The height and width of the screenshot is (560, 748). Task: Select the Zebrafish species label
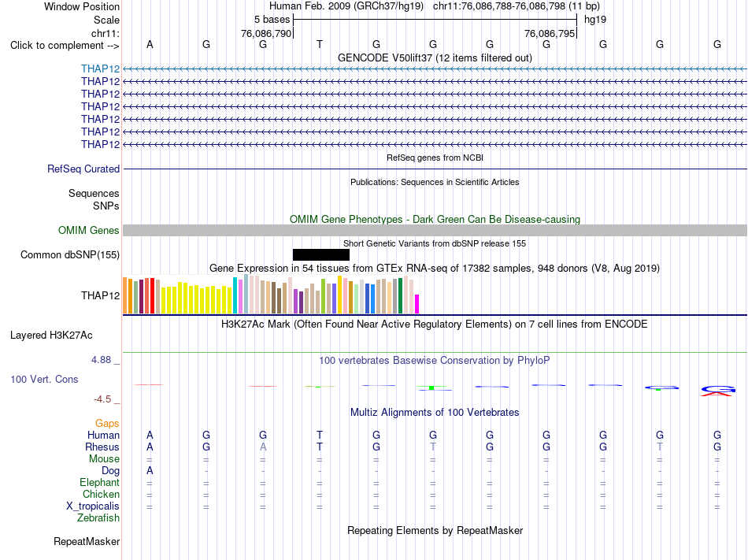[98, 517]
